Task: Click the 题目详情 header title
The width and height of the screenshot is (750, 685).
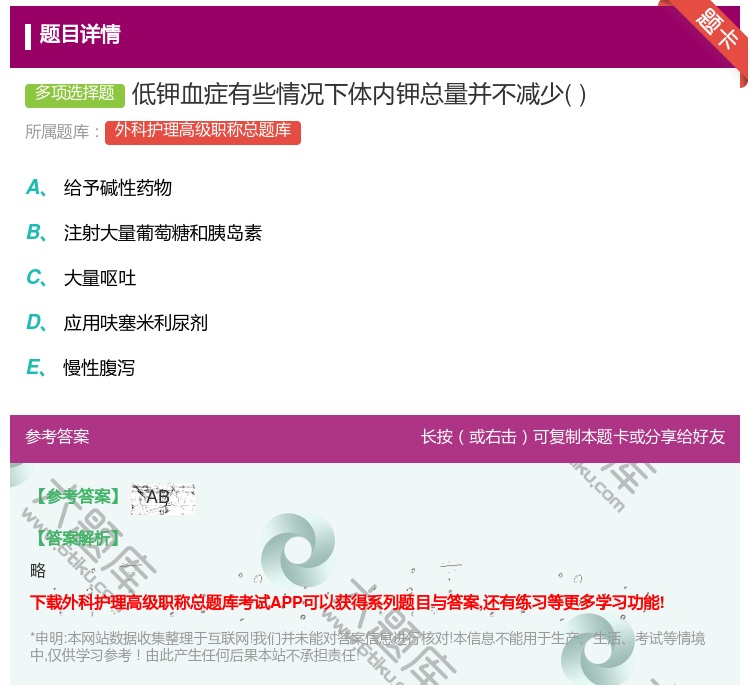Action: point(80,35)
